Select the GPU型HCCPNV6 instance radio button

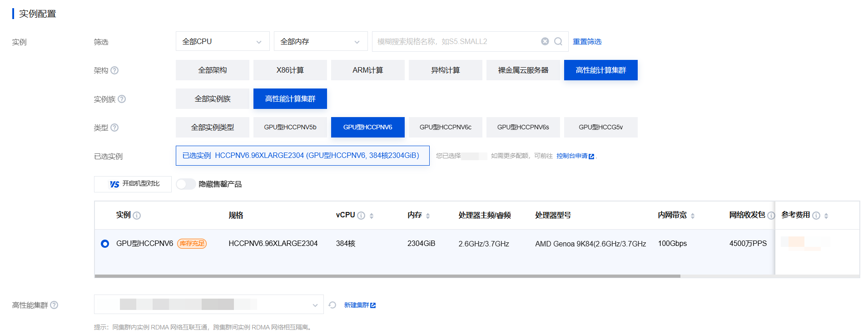105,244
